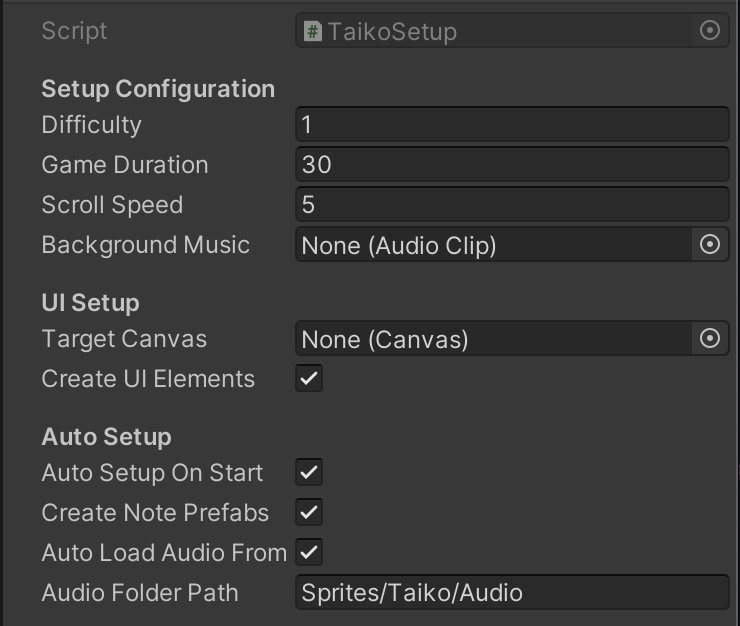Disable Auto Setup On Start
The height and width of the screenshot is (626, 740).
click(309, 472)
